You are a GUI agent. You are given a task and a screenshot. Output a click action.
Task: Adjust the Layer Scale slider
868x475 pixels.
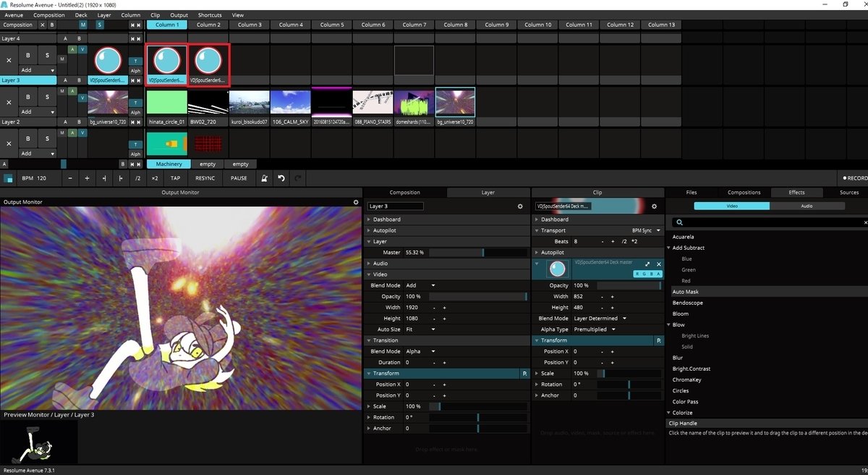click(x=478, y=406)
